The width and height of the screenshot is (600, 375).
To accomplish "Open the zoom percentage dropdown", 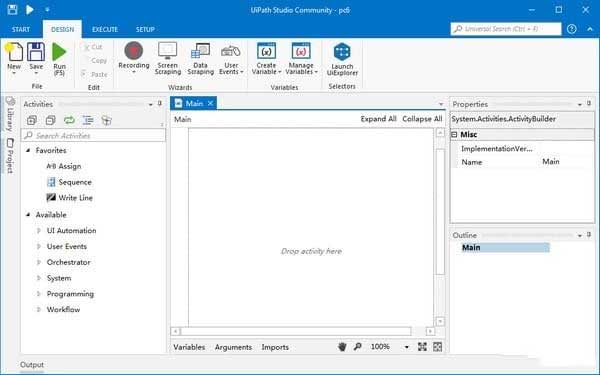I will (x=406, y=347).
